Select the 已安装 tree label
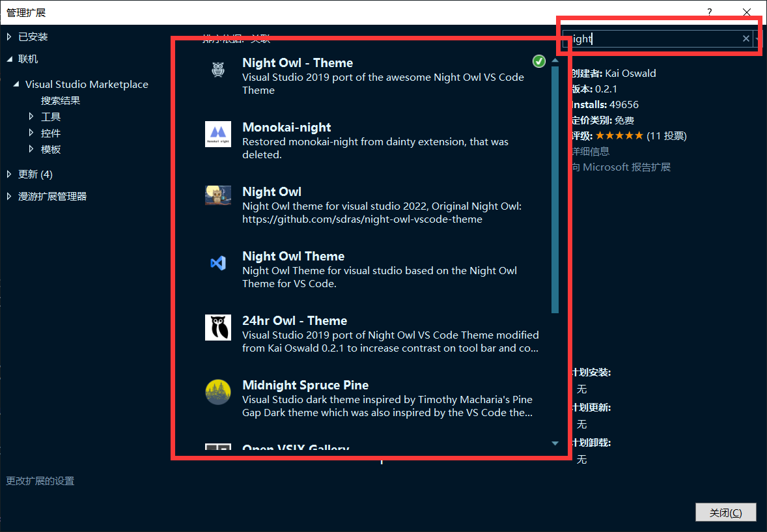The image size is (767, 532). click(x=33, y=36)
